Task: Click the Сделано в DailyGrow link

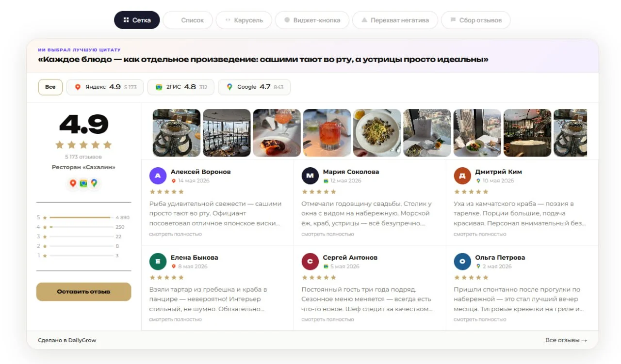Action: pos(67,340)
